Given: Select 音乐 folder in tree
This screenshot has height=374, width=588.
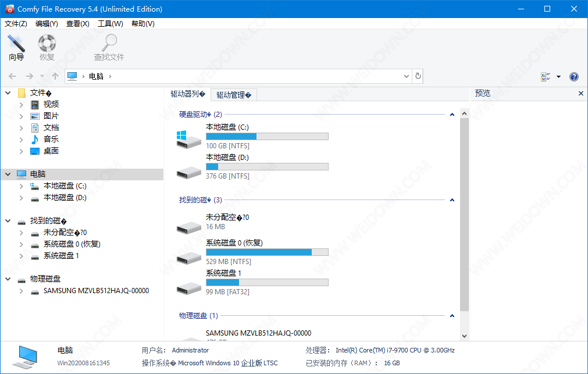Looking at the screenshot, I should pyautogui.click(x=51, y=139).
